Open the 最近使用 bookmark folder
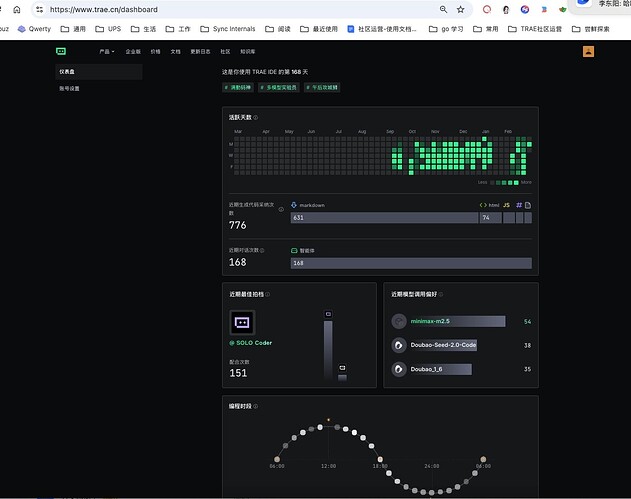This screenshot has height=499, width=631. (319, 29)
